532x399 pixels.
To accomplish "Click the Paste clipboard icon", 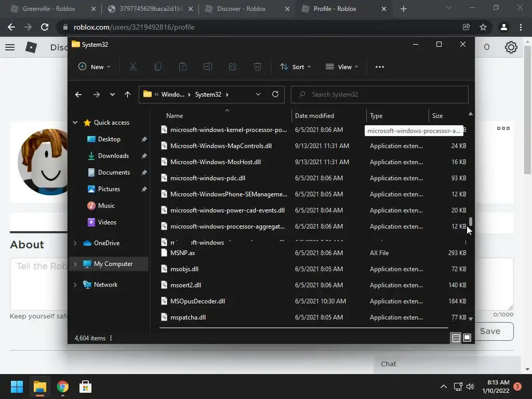I will pyautogui.click(x=182, y=67).
